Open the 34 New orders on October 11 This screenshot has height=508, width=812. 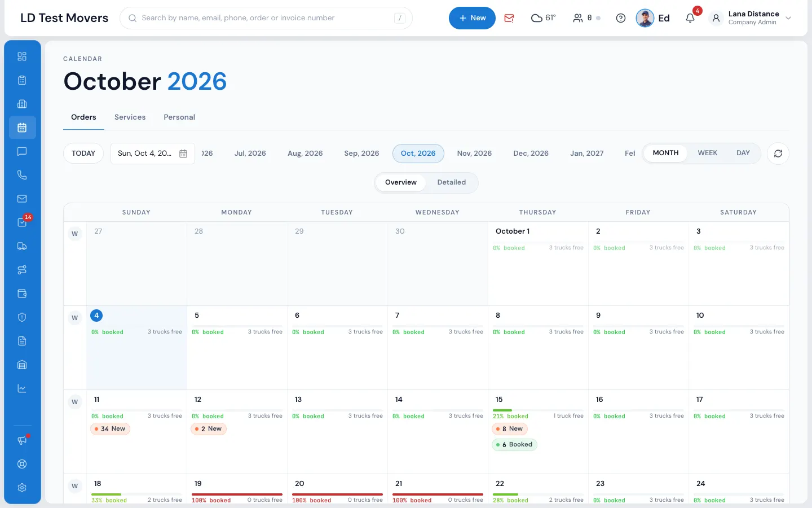111,429
